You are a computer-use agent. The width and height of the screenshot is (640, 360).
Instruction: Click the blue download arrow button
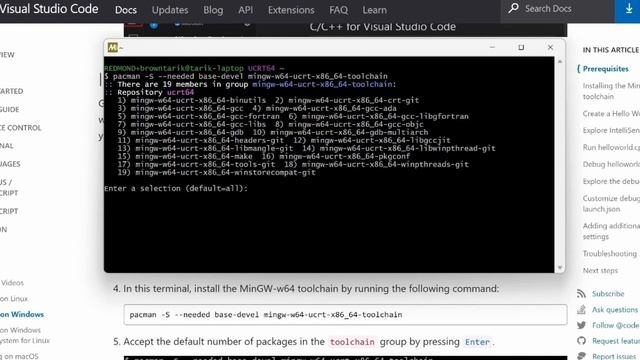(x=629, y=10)
